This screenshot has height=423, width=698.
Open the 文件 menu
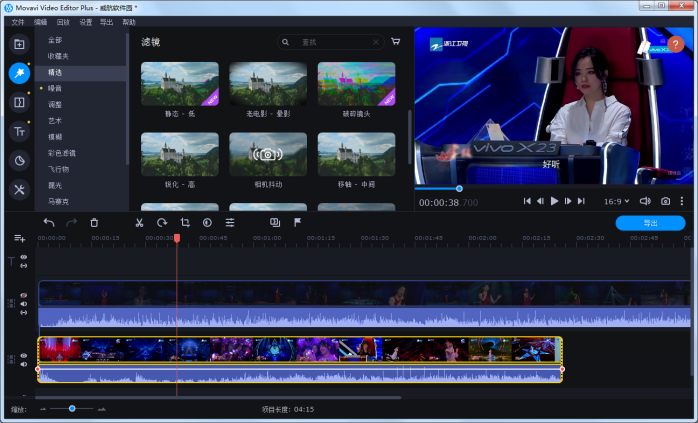18,21
